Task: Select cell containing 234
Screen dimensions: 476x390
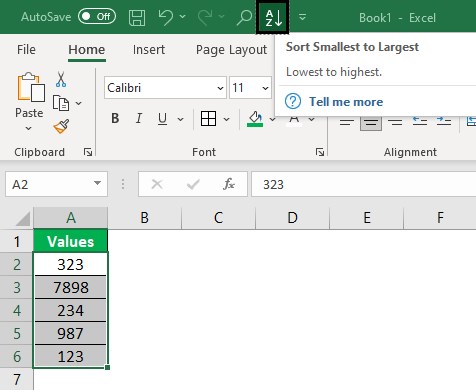Action: [x=71, y=310]
